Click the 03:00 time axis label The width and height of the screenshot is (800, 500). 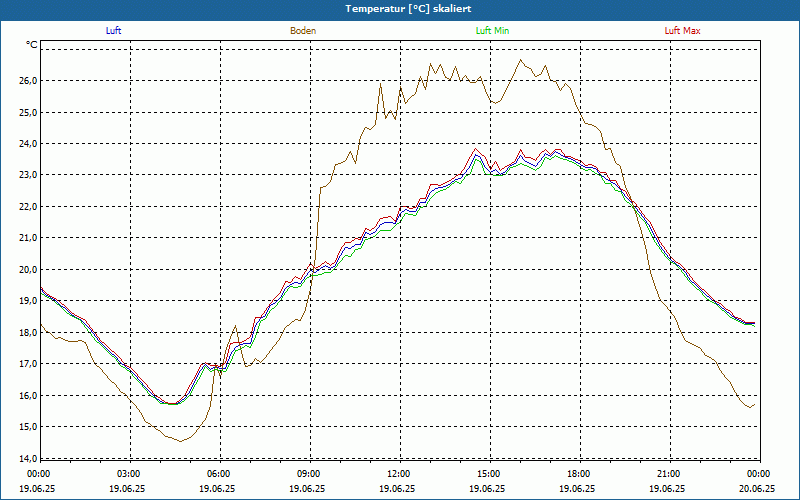(128, 474)
